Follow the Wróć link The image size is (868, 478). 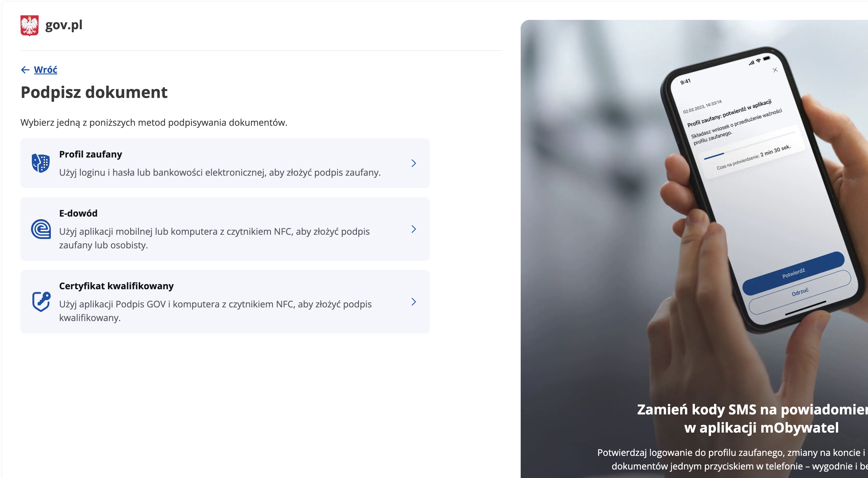(45, 70)
